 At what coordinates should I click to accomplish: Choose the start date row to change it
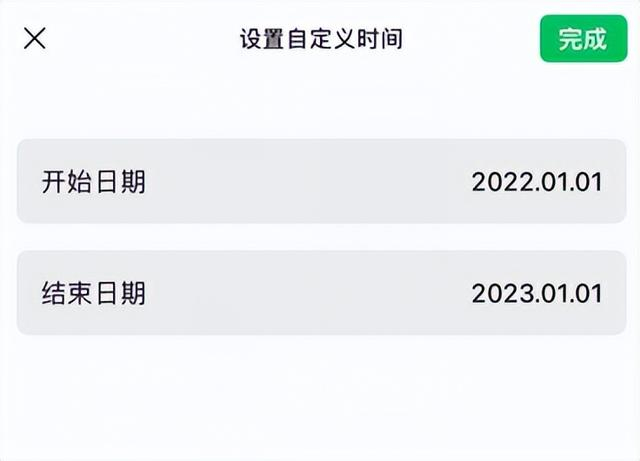coord(321,181)
